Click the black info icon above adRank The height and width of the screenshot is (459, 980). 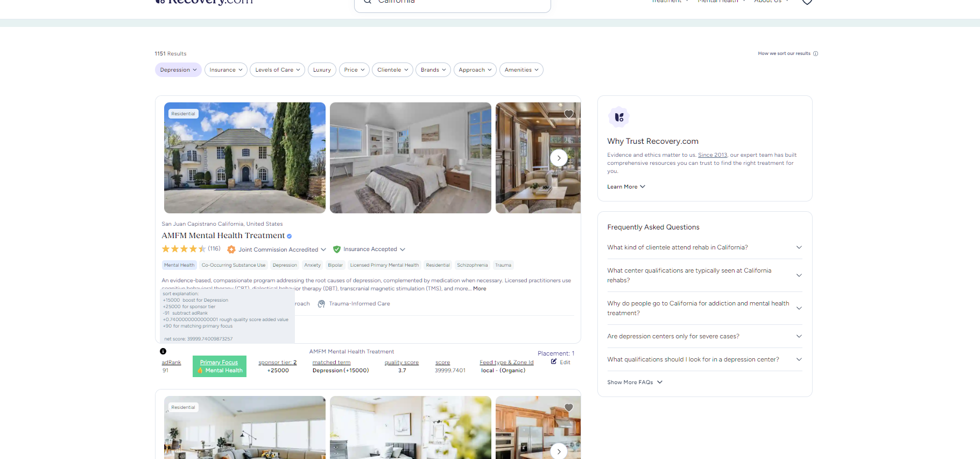pyautogui.click(x=163, y=351)
